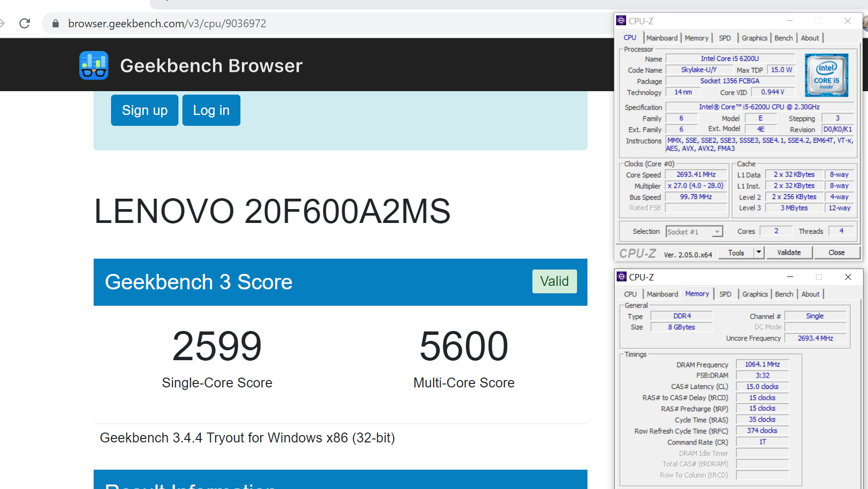
Task: Click the Log in button
Action: tap(211, 110)
